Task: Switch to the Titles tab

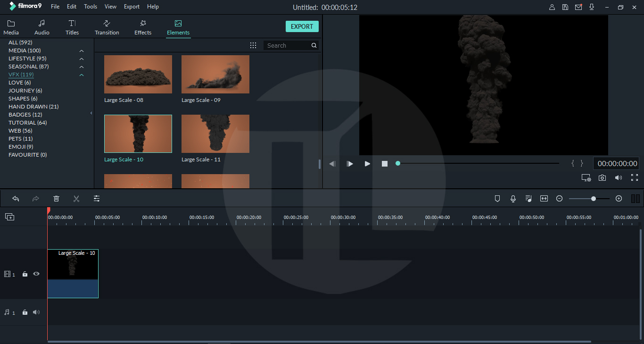Action: [x=72, y=27]
